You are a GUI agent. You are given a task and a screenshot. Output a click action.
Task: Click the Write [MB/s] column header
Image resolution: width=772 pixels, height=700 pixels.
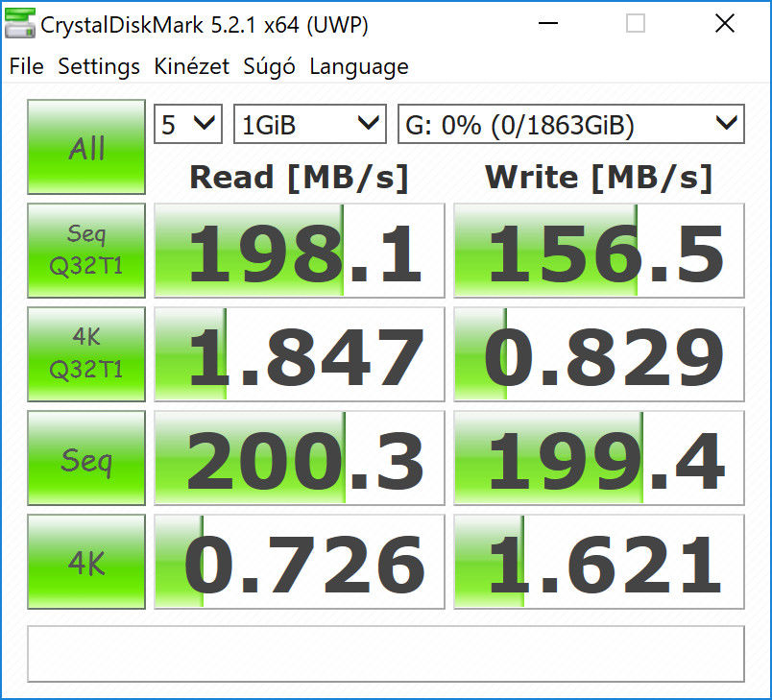(599, 178)
